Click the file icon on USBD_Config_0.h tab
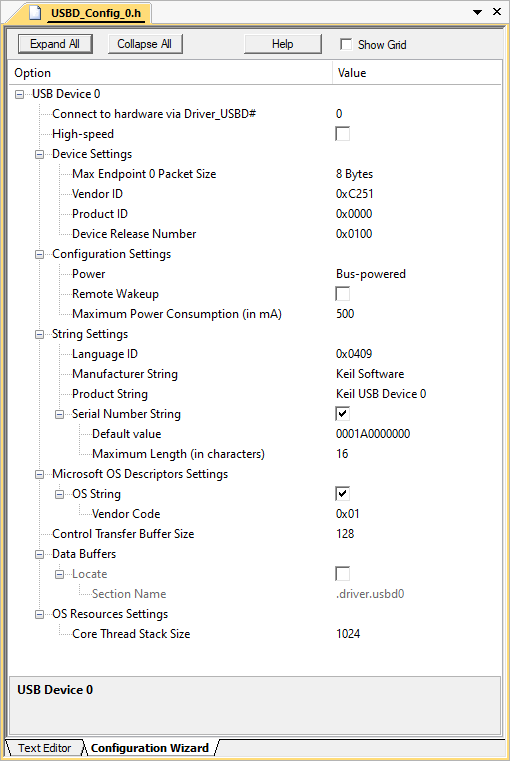This screenshot has width=510, height=761. (36, 12)
